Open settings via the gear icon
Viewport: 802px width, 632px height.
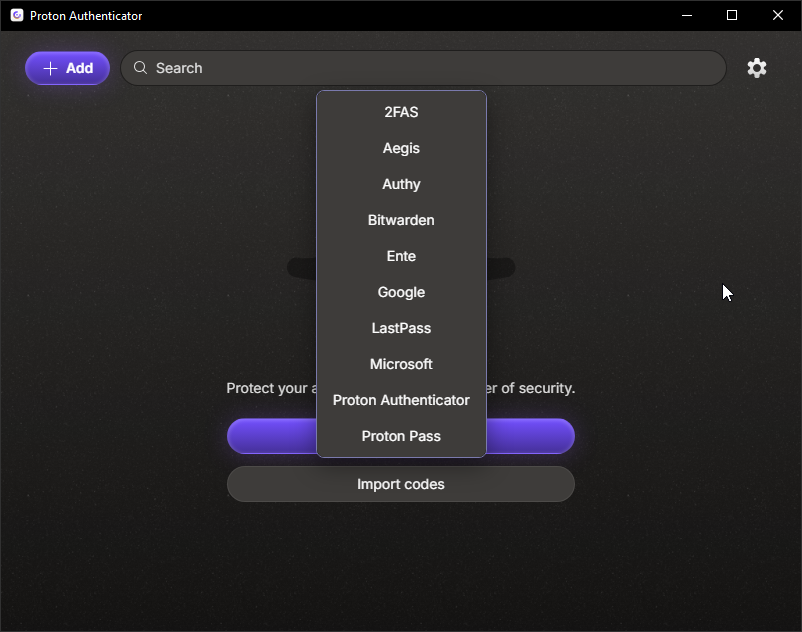757,67
